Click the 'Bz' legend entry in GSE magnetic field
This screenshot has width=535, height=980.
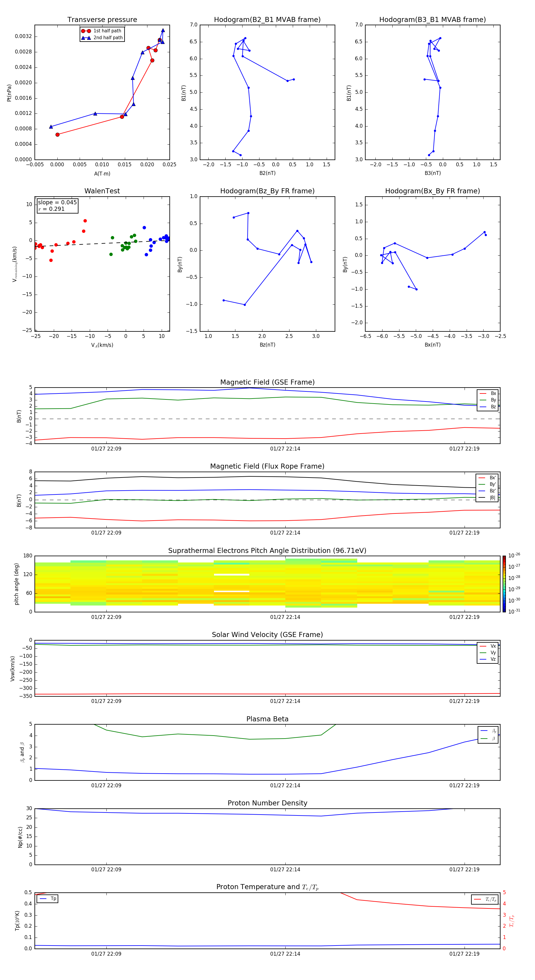click(488, 407)
